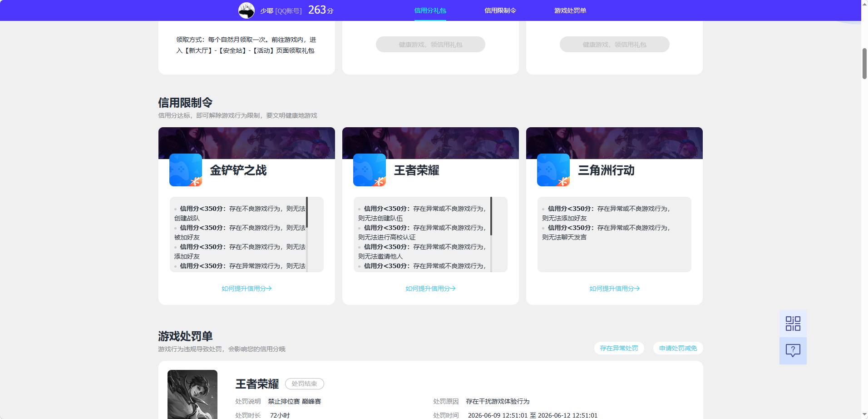Click 如何提升信用分 under 金铲铲之战

pos(247,289)
